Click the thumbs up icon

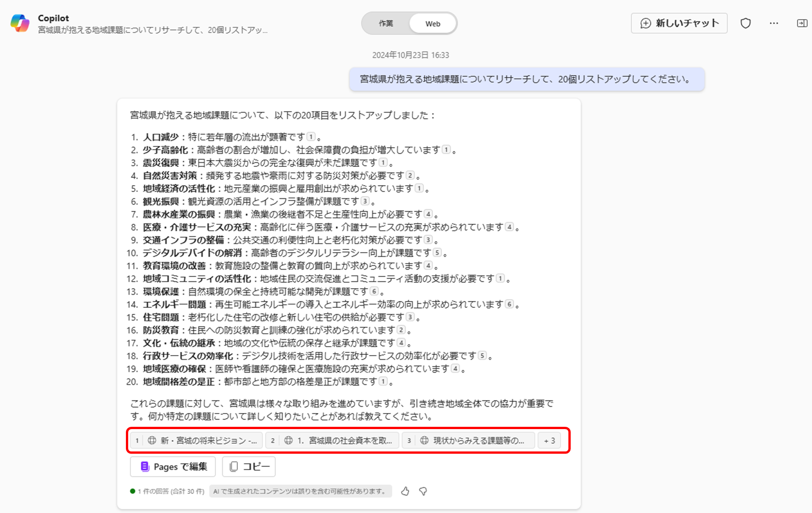(405, 491)
